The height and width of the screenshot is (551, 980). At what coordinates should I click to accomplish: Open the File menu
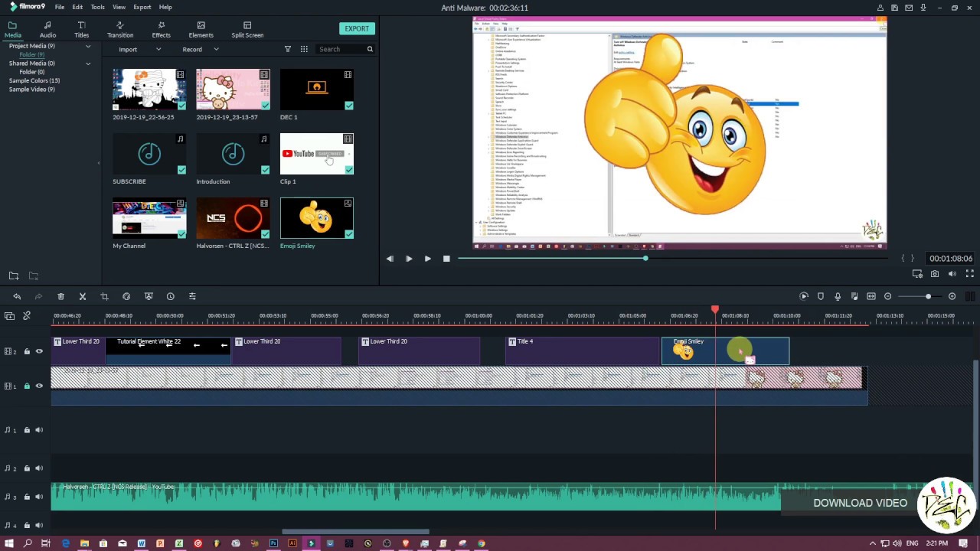(x=60, y=7)
